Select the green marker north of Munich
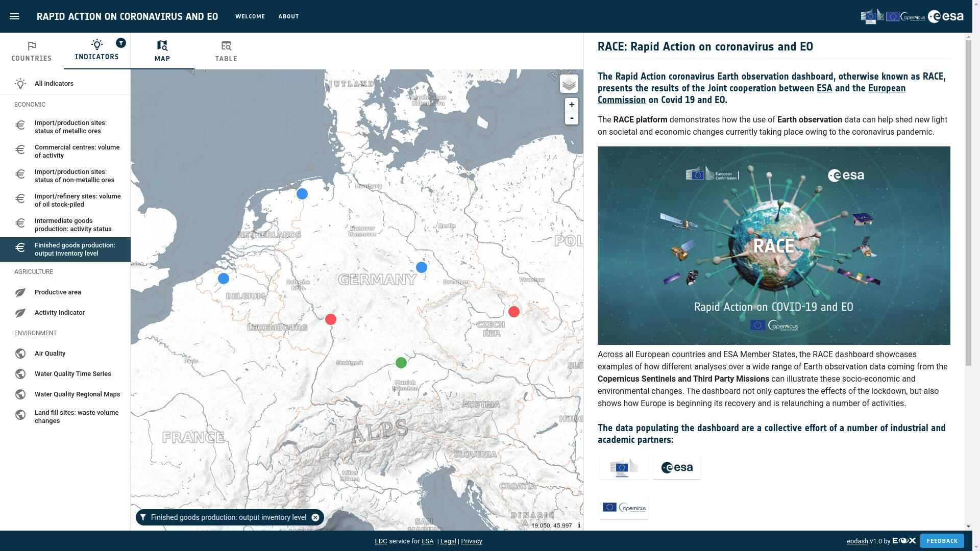 401,363
